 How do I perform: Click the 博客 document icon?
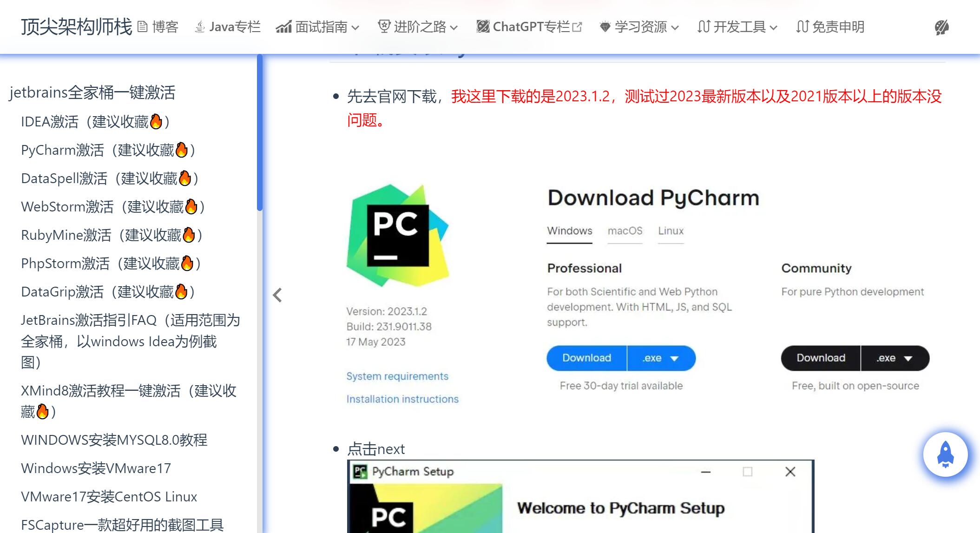[143, 27]
